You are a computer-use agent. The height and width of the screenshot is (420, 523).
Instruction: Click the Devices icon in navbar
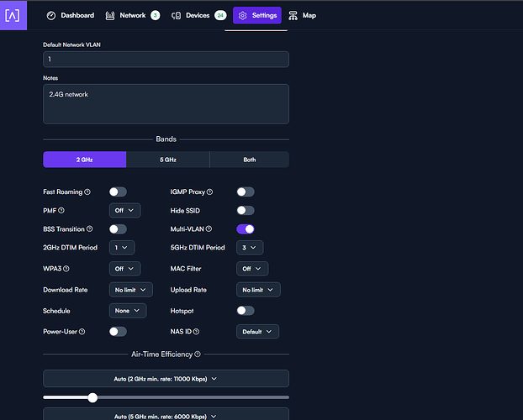point(176,15)
